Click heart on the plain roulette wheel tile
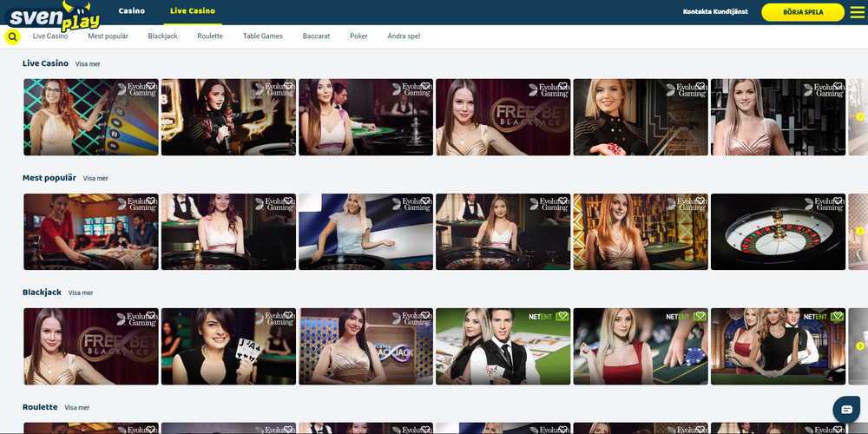This screenshot has height=434, width=868. pos(837,201)
